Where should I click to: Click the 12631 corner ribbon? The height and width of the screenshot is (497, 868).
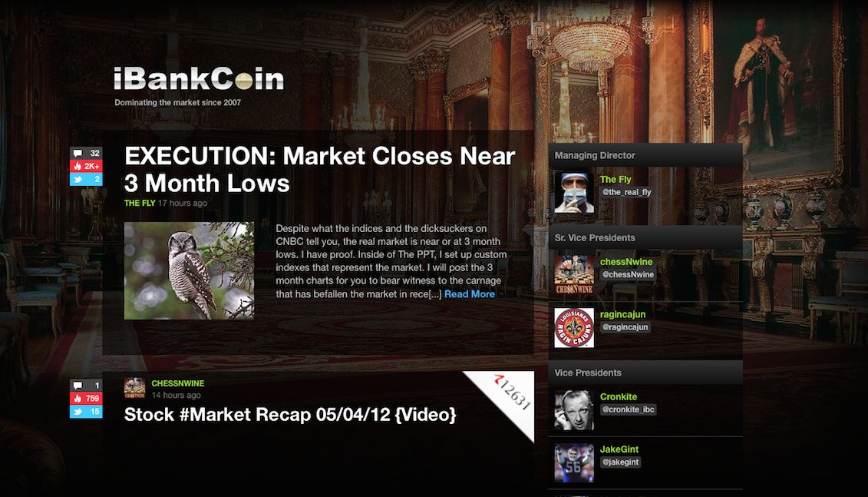[x=507, y=396]
